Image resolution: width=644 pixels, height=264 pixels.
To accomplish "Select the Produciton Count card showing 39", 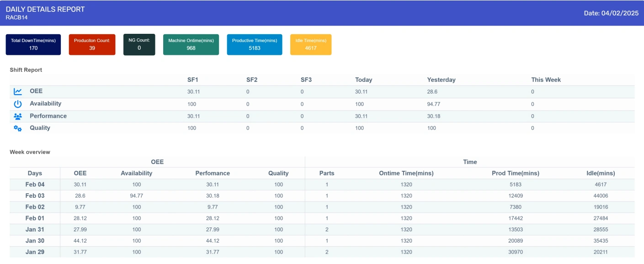I will 92,44.
